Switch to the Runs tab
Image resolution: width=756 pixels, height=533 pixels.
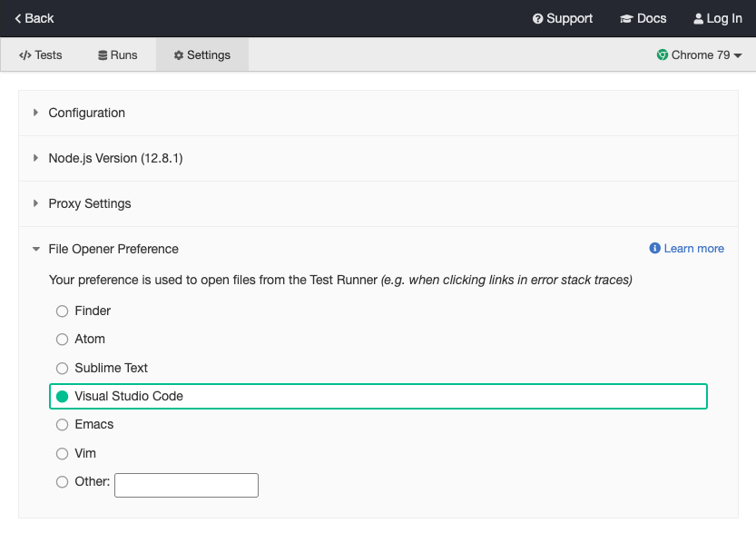[x=116, y=54]
